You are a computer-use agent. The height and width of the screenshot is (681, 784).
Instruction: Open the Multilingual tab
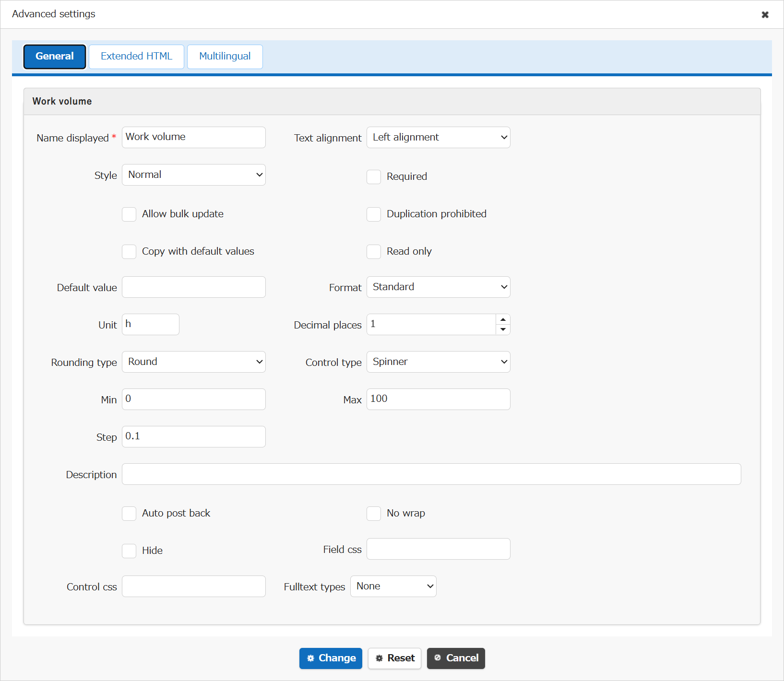(225, 57)
